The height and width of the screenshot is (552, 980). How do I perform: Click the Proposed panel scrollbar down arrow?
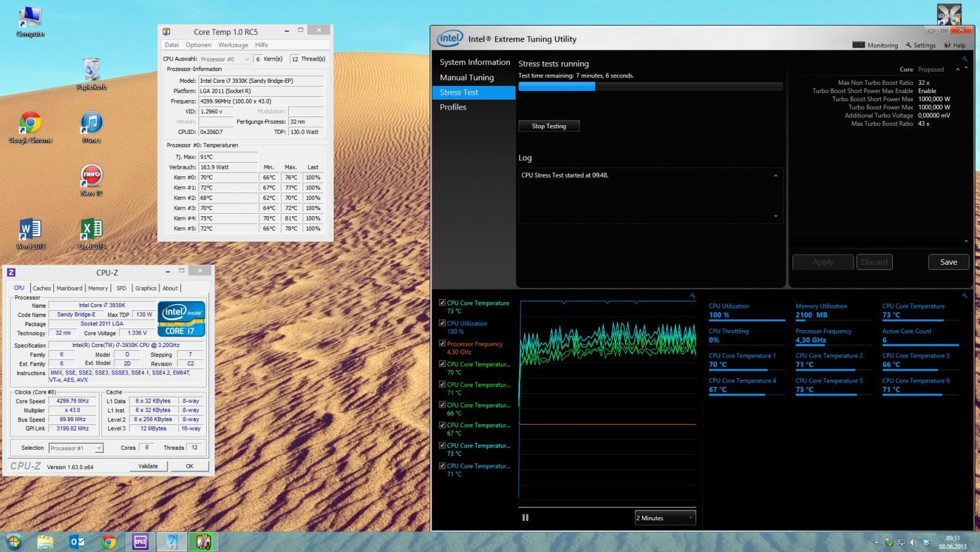tap(966, 241)
